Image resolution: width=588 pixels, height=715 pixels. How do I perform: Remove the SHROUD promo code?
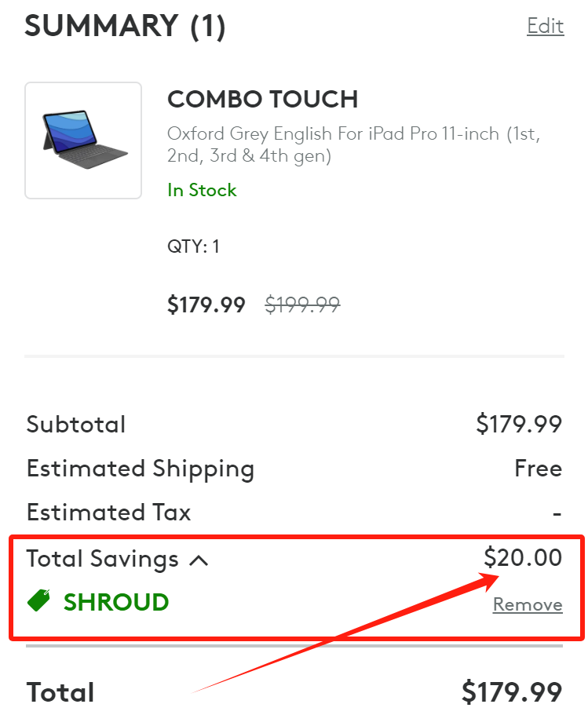point(527,604)
